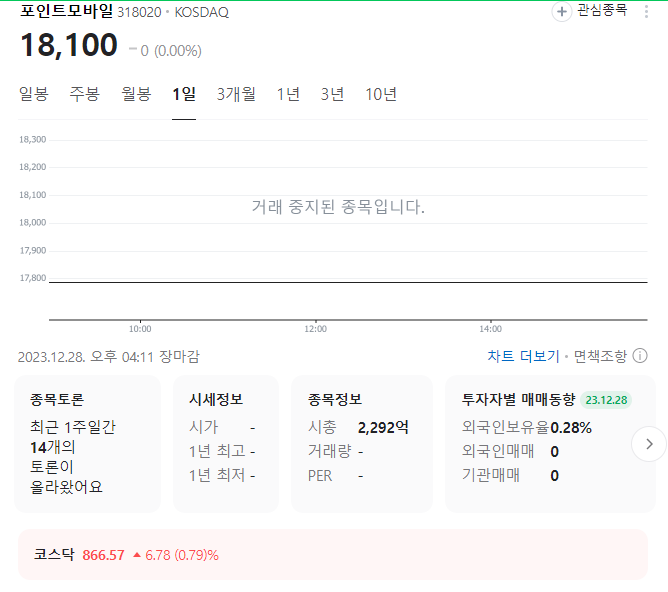This screenshot has width=668, height=592.
Task: Show next info cards with right chevron
Action: pos(649,444)
